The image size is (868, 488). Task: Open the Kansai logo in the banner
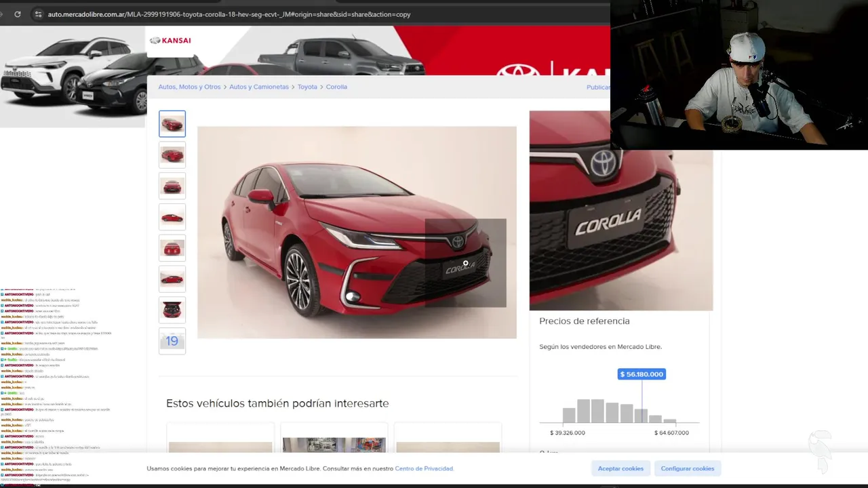170,40
